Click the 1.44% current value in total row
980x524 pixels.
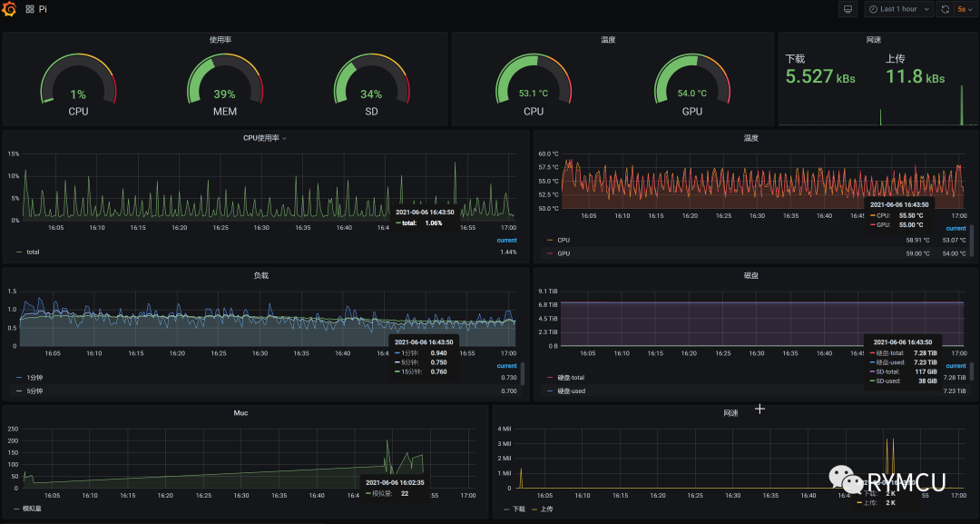coord(508,252)
